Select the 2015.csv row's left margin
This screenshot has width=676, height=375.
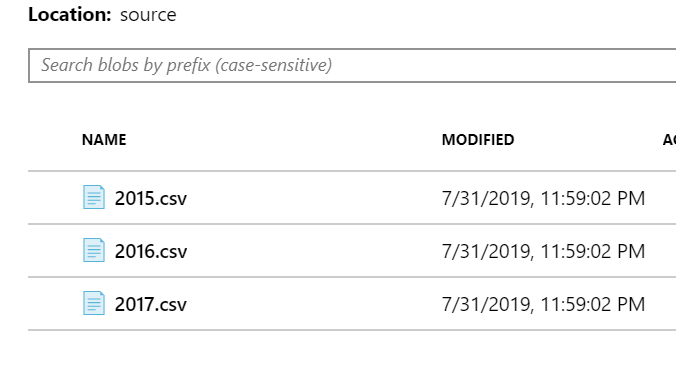pos(55,198)
